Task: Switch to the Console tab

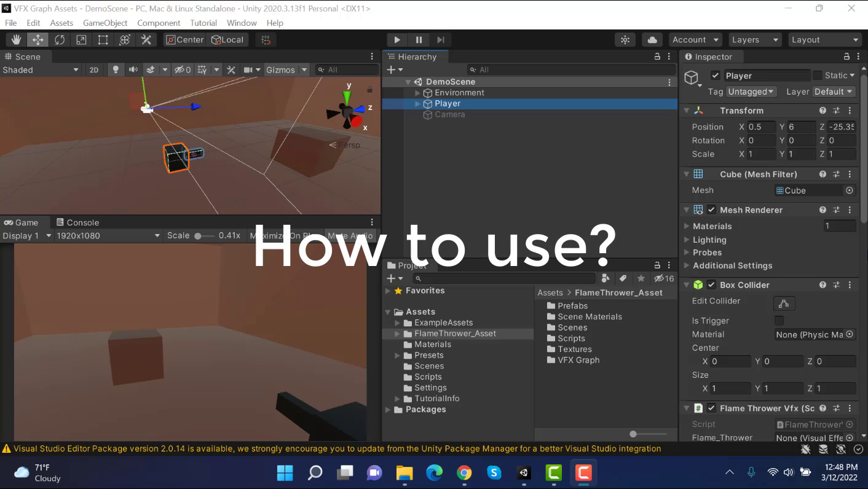Action: 77,222
